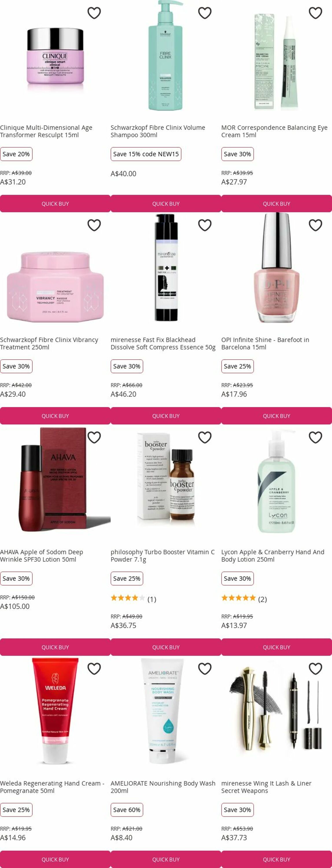Save OPI Infinite Shine to wishlist
This screenshot has width=332, height=868.
coord(316,225)
